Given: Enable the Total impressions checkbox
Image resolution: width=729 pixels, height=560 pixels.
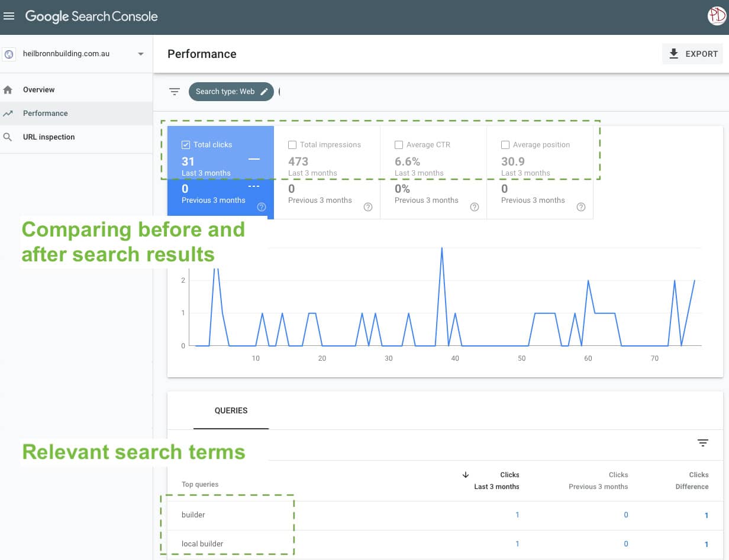Looking at the screenshot, I should click(292, 145).
